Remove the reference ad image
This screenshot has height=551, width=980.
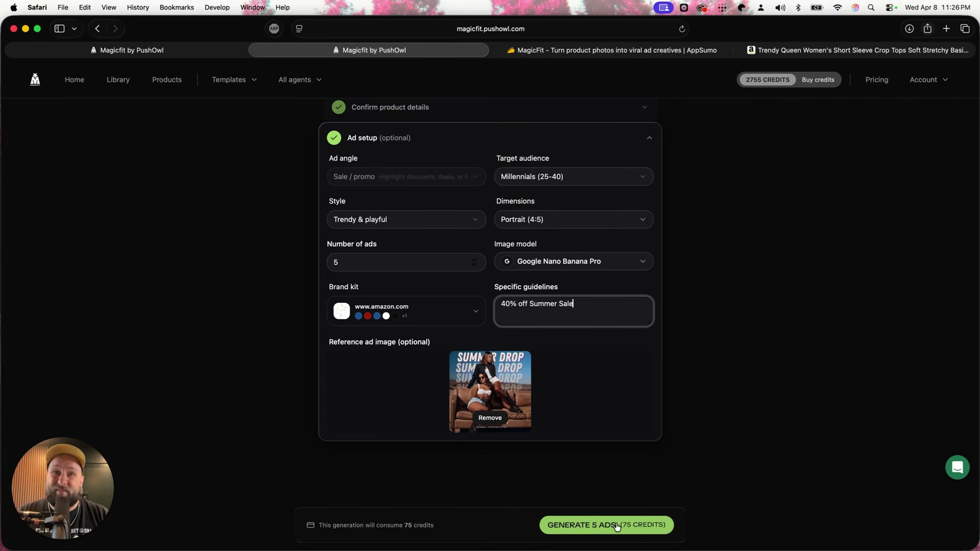point(489,417)
